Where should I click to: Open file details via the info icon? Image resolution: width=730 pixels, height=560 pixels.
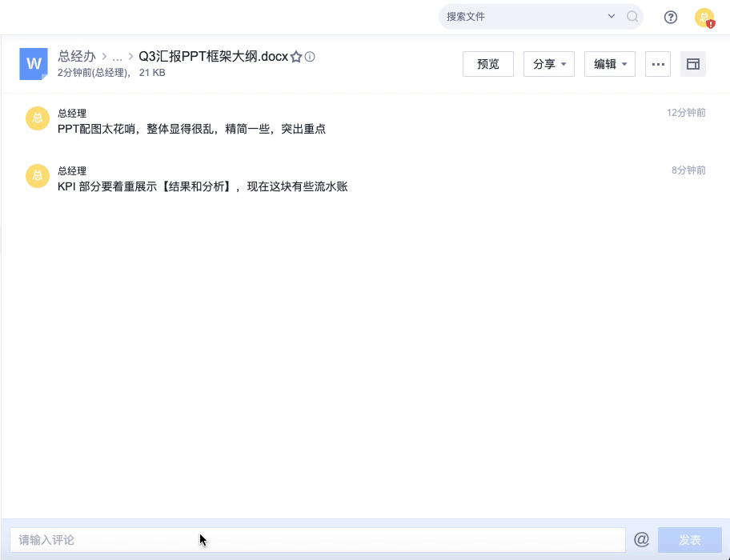pos(308,57)
